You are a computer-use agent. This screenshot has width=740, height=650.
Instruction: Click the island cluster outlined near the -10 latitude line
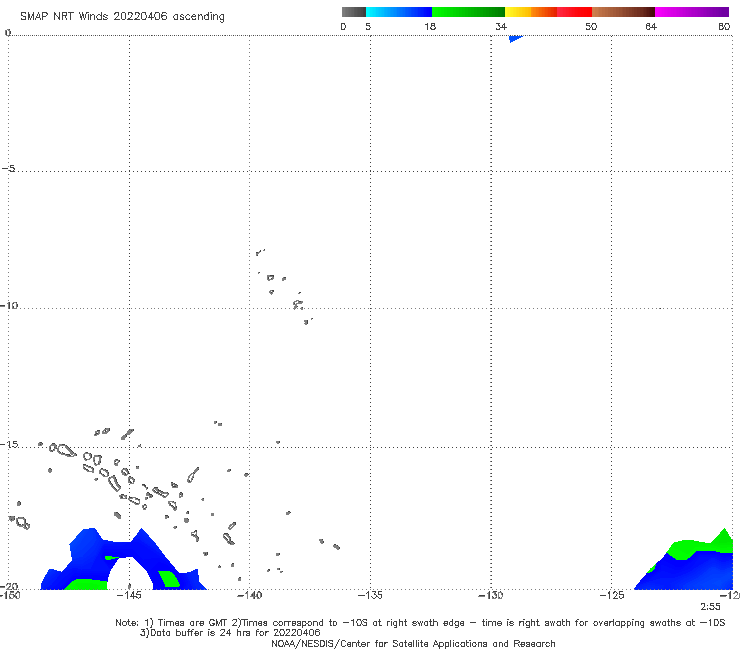tap(298, 305)
